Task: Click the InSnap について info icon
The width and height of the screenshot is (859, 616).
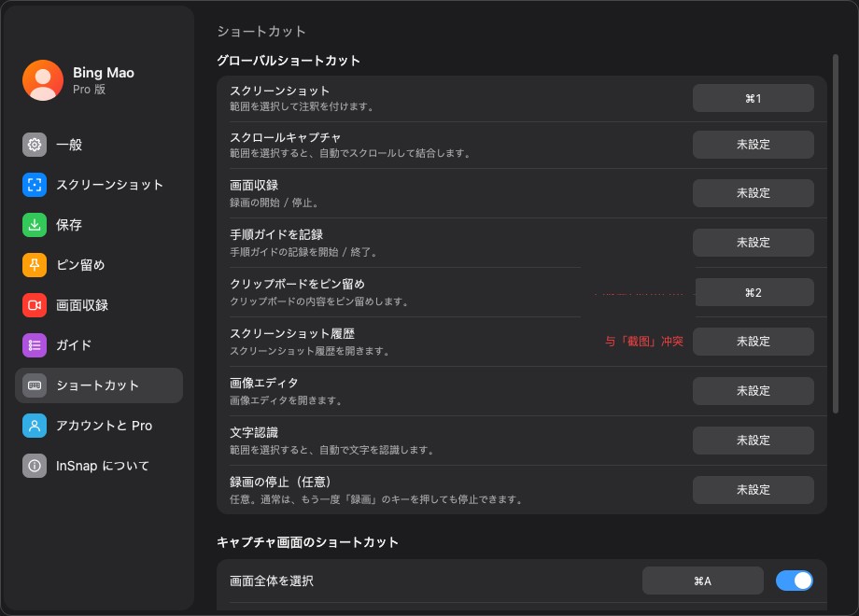Action: (35, 466)
